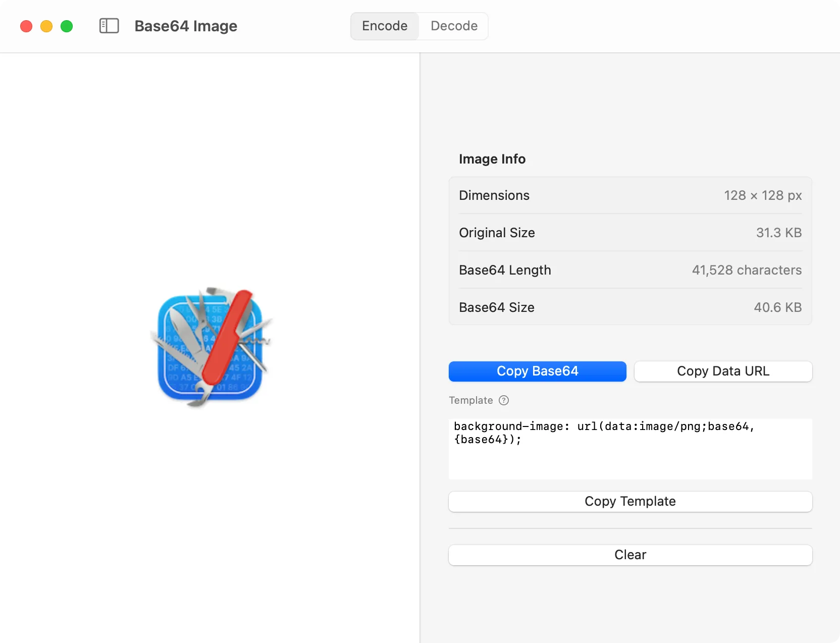Click the yellow minimize window button
The width and height of the screenshot is (840, 643).
point(46,26)
